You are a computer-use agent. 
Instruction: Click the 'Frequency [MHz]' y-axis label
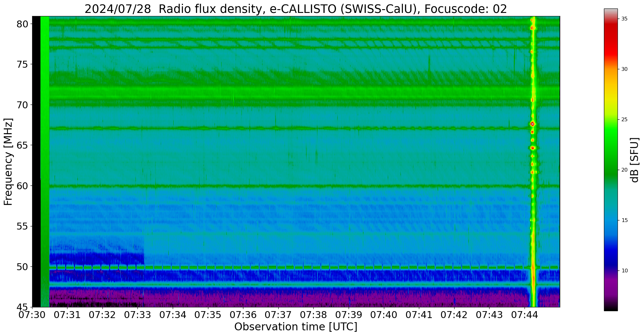[9, 162]
